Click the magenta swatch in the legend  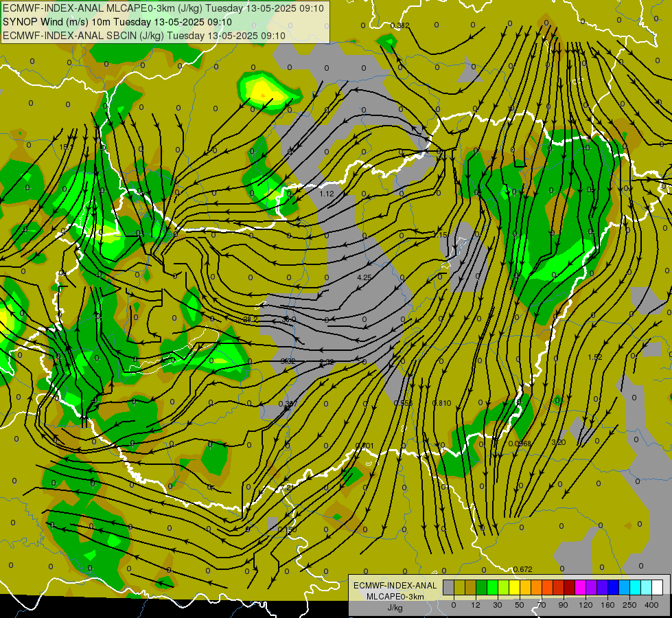[x=581, y=587]
